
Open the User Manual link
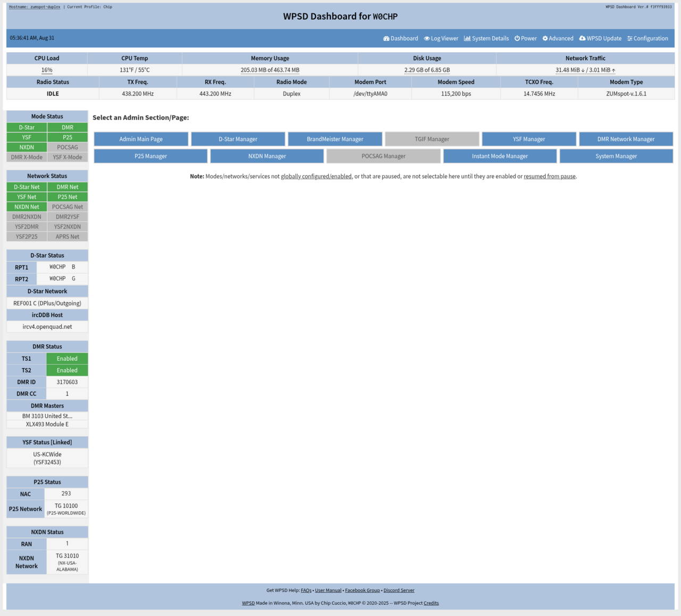pyautogui.click(x=328, y=590)
